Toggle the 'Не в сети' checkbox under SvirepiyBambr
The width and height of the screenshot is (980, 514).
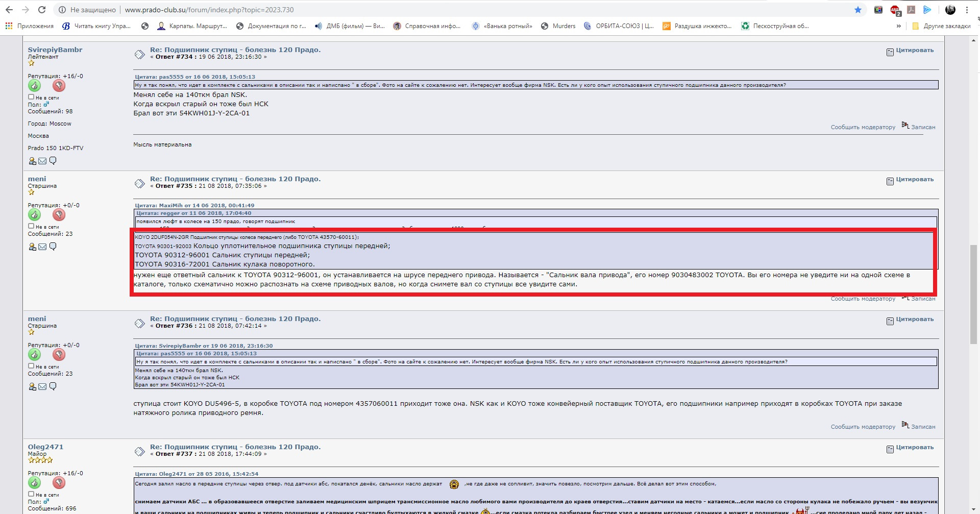[31, 97]
